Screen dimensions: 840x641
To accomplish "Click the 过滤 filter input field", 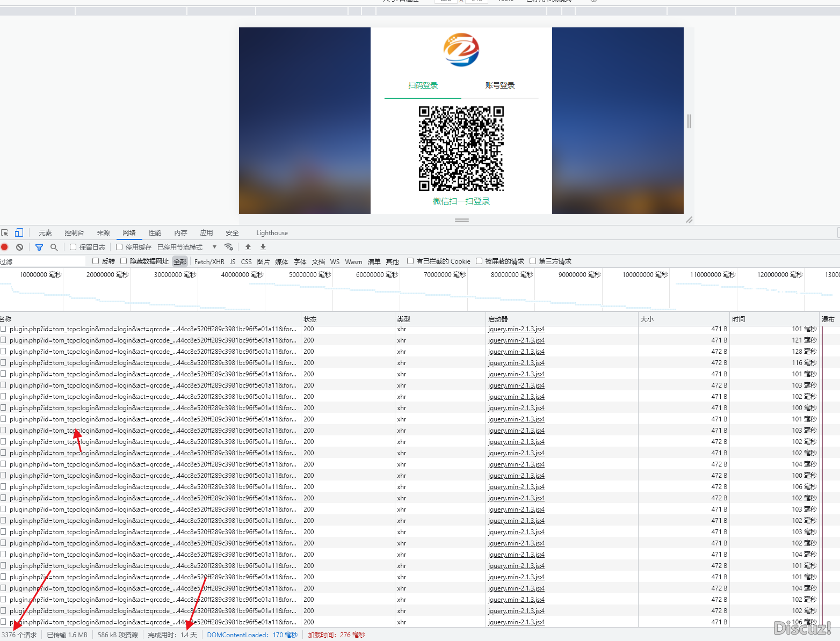I will [42, 261].
